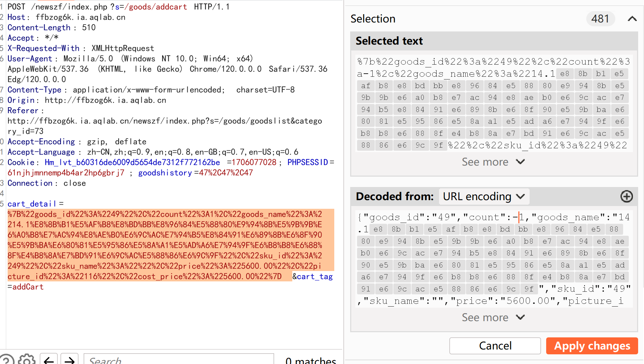Click the Selected text heading

389,41
